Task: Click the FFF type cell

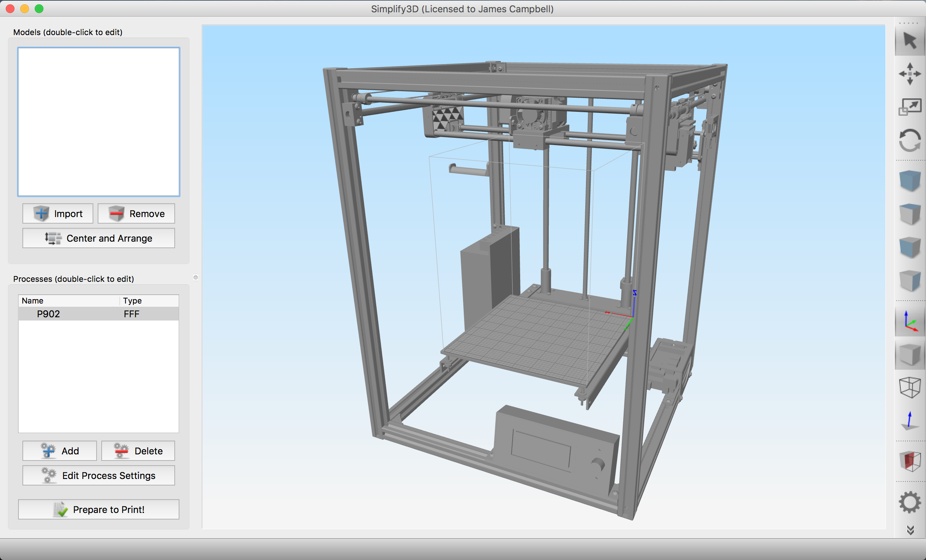Action: (x=132, y=314)
